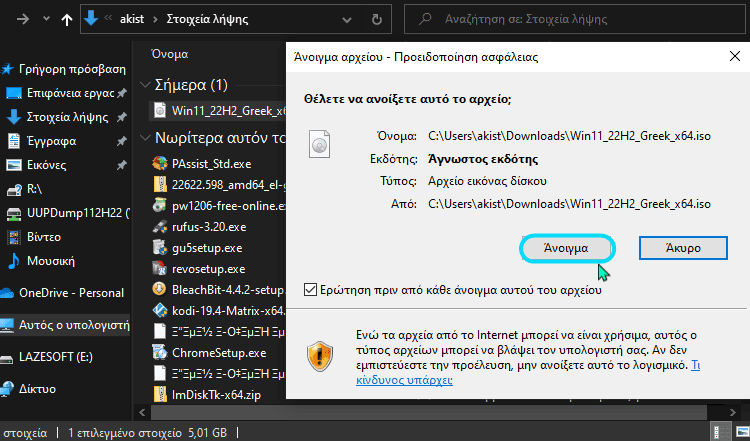Click the disc image icon in the dialog
This screenshot has height=441, width=750.
click(x=320, y=144)
